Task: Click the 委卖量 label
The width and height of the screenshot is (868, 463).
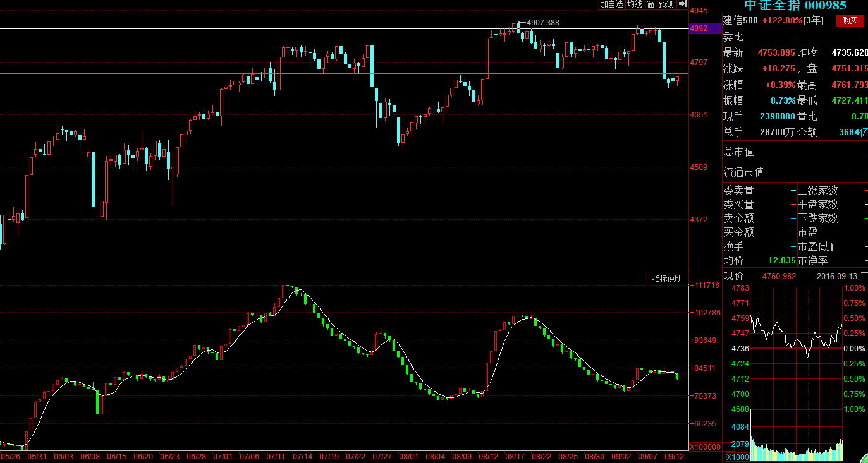Action: pyautogui.click(x=739, y=190)
